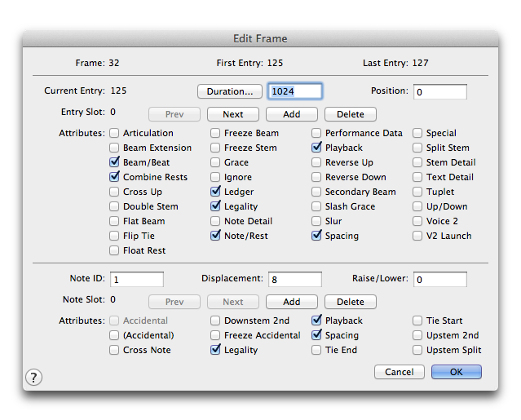Viewport: 521px width, 420px height.
Task: Click the Raise/Lower input box
Action: [x=440, y=279]
